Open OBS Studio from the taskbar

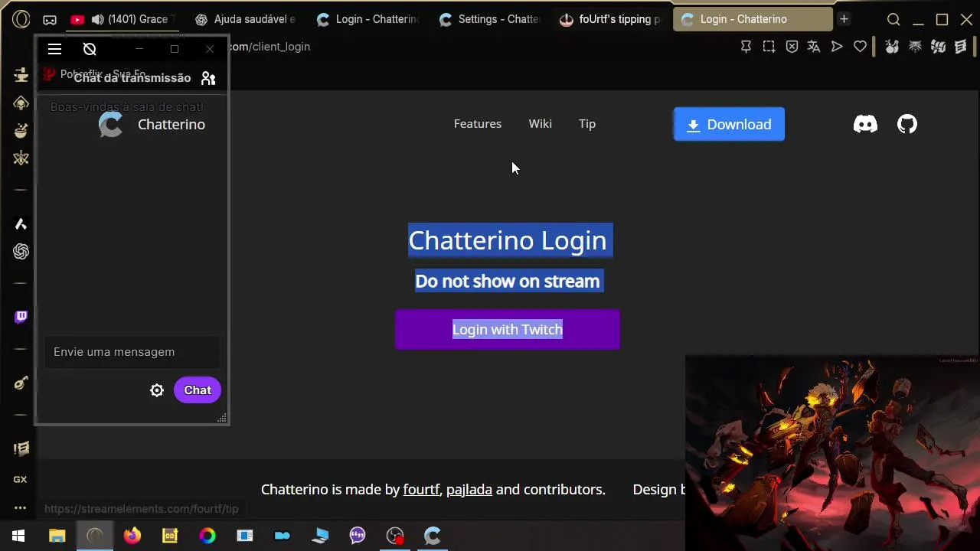pos(395,536)
